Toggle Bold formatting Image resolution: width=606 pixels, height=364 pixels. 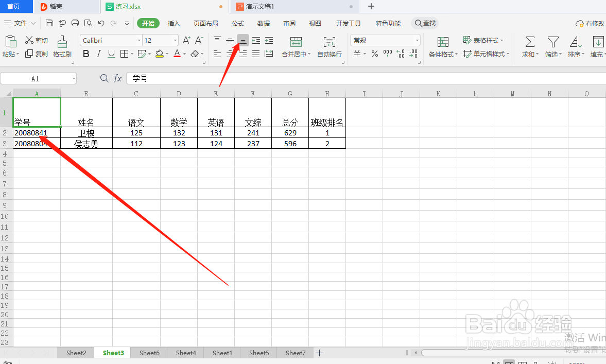click(86, 54)
